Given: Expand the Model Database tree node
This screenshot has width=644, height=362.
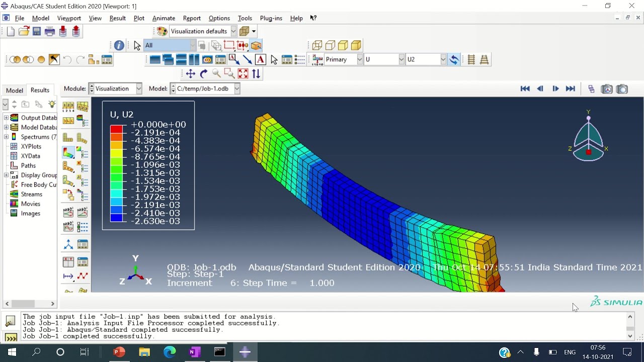Looking at the screenshot, I should tap(6, 127).
